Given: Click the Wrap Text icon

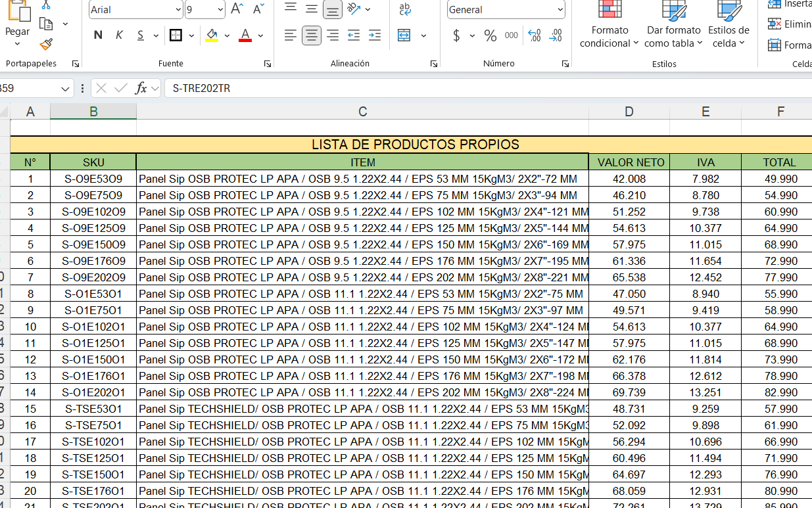Looking at the screenshot, I should click(x=405, y=9).
